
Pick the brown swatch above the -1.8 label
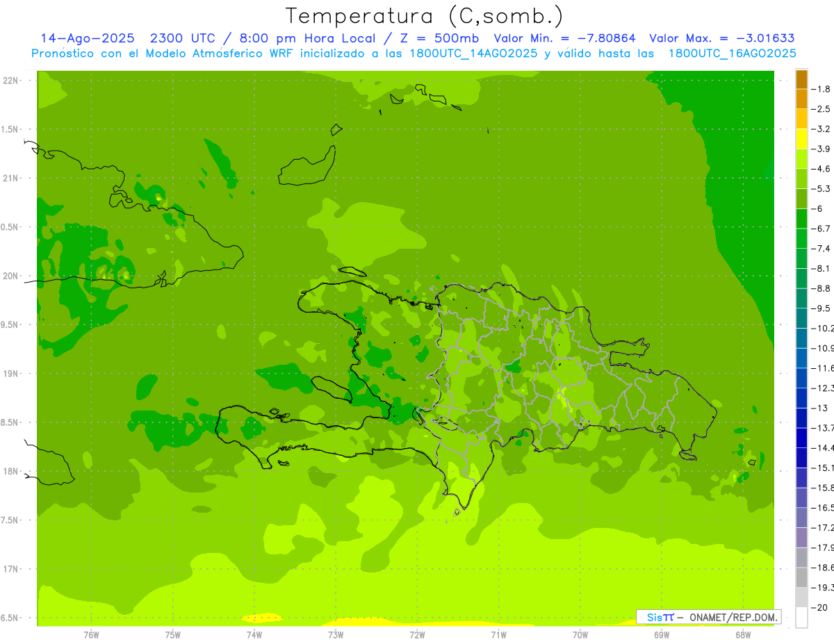tap(801, 79)
